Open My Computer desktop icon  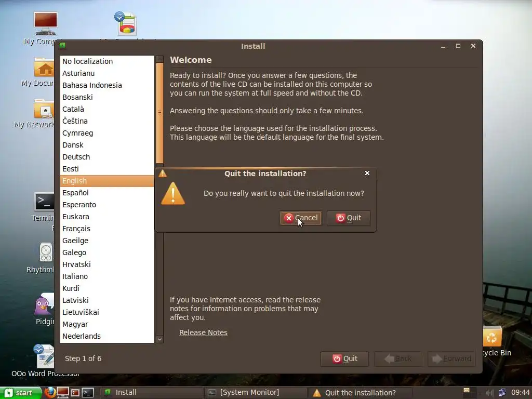coord(46,24)
